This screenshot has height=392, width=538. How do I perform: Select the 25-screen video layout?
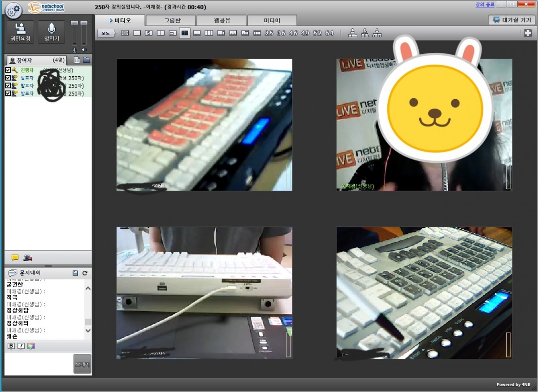[269, 33]
